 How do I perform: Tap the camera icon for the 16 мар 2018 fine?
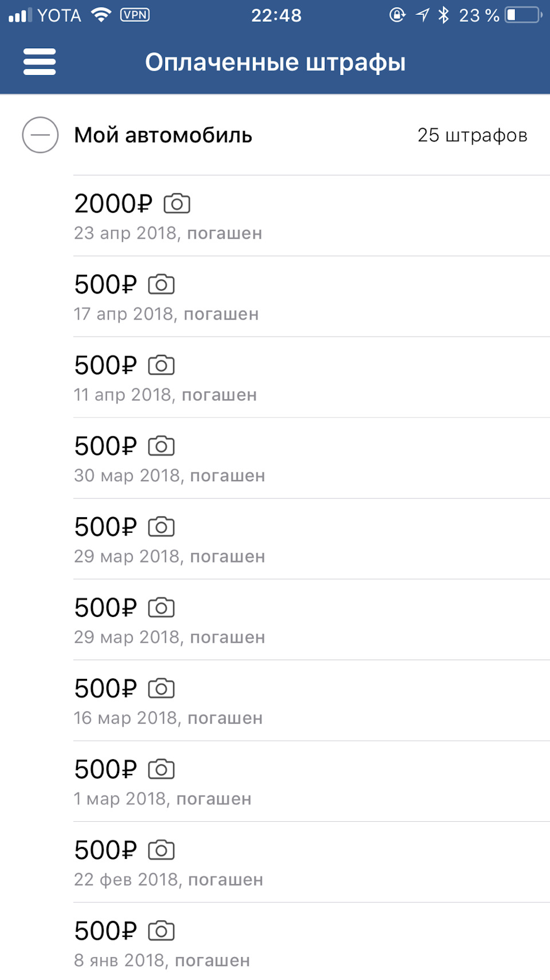[x=162, y=689]
